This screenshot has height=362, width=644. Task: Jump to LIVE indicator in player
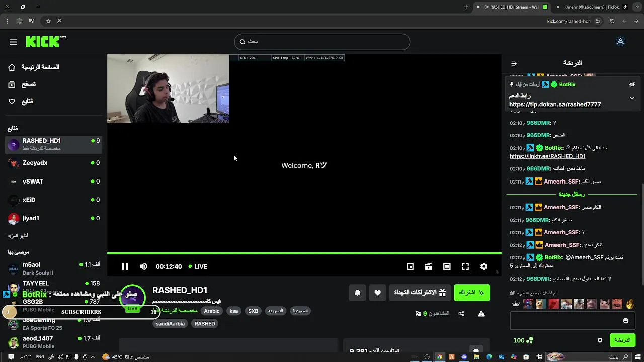pyautogui.click(x=198, y=266)
